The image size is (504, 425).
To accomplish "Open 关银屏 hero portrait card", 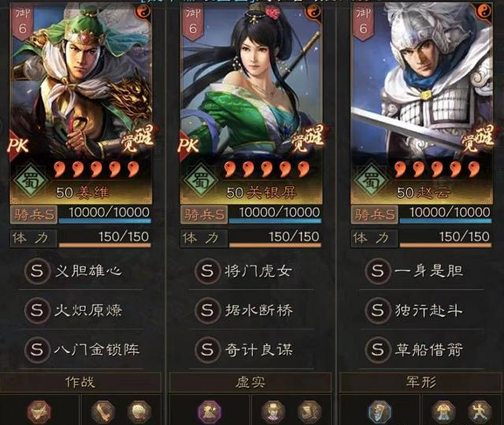I will pos(251,103).
